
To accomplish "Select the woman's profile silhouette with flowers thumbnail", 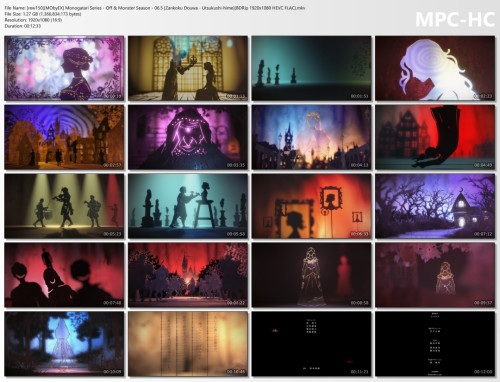I will [x=64, y=68].
